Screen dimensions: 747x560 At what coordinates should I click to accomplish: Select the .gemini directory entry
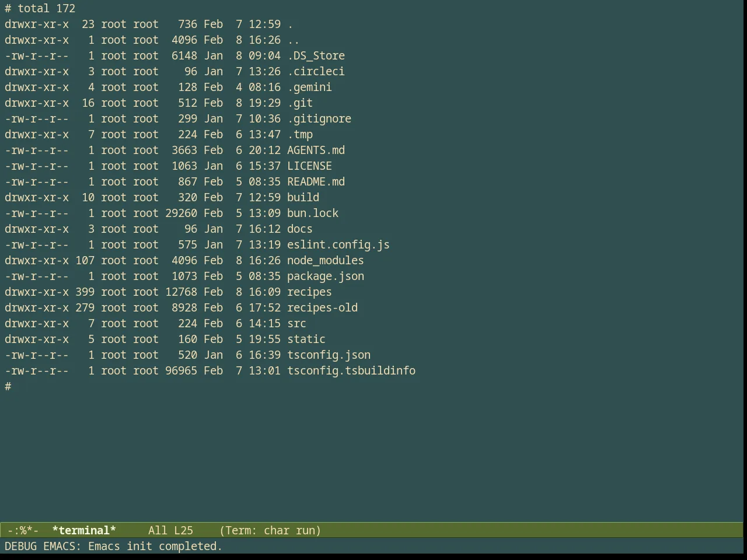click(x=309, y=87)
